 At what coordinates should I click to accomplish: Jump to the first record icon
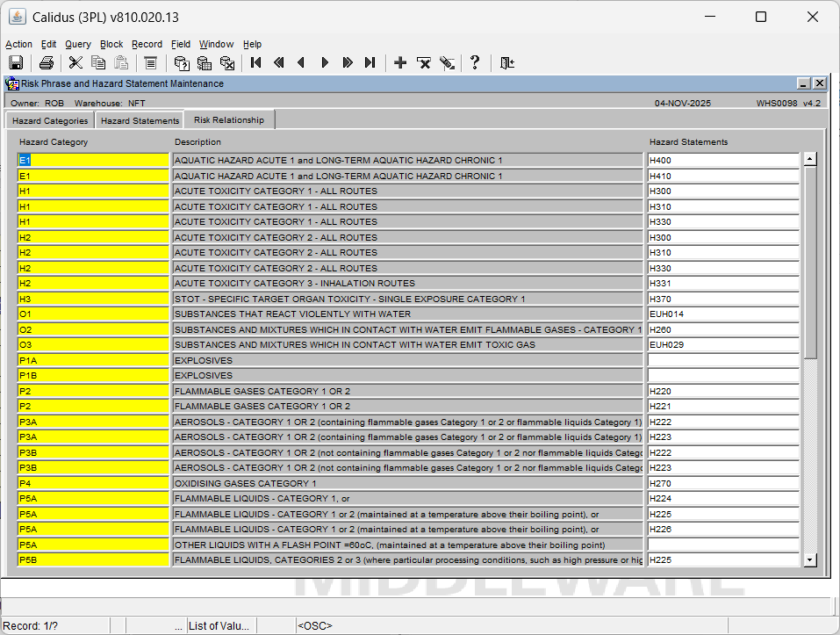[x=255, y=62]
